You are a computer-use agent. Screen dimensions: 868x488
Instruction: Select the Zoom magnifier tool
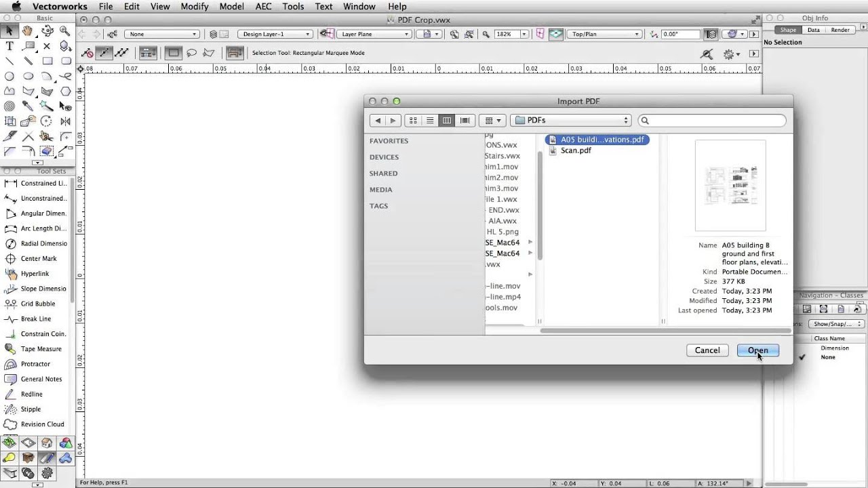click(x=65, y=30)
